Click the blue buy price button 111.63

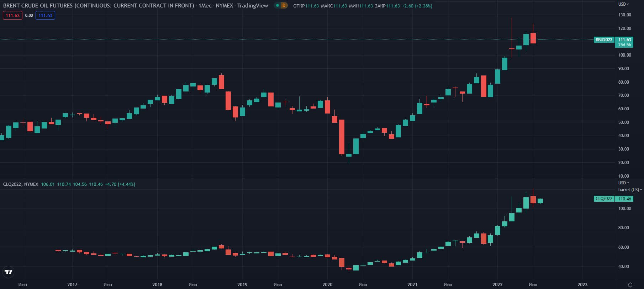coord(45,15)
